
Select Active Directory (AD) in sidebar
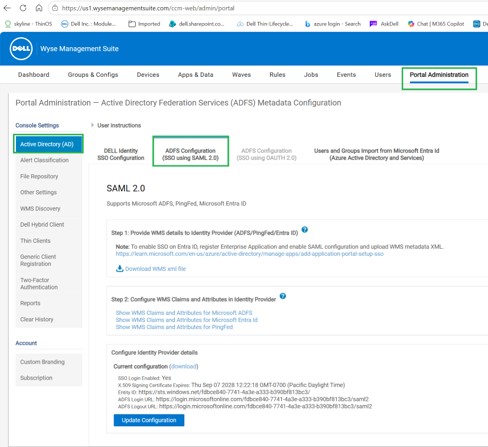pyautogui.click(x=48, y=144)
